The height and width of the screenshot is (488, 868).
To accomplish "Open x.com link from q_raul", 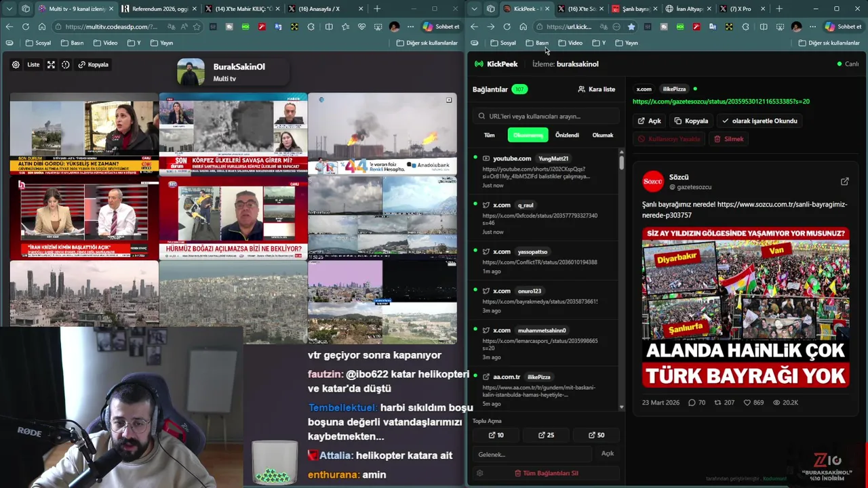I will [545, 218].
